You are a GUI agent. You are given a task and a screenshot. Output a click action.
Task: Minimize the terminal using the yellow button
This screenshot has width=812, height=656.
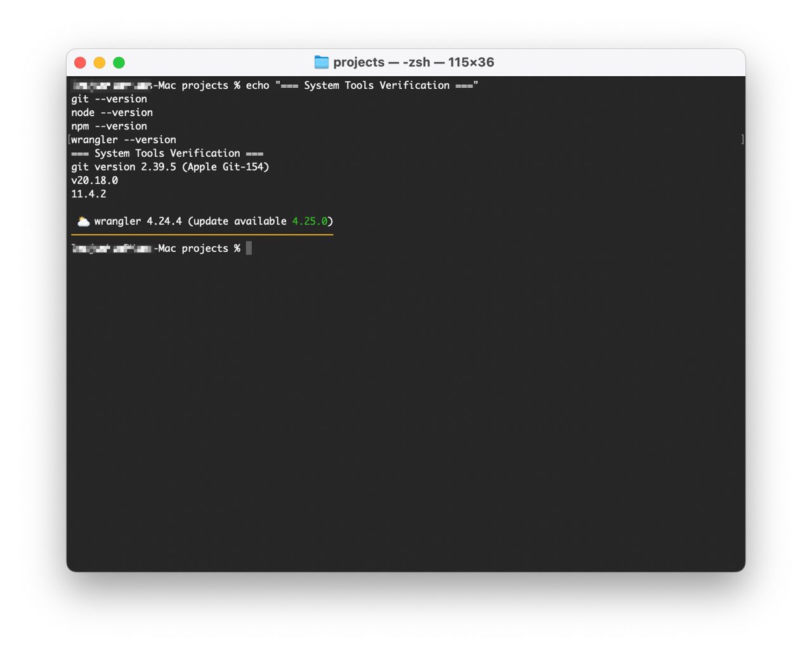[100, 62]
